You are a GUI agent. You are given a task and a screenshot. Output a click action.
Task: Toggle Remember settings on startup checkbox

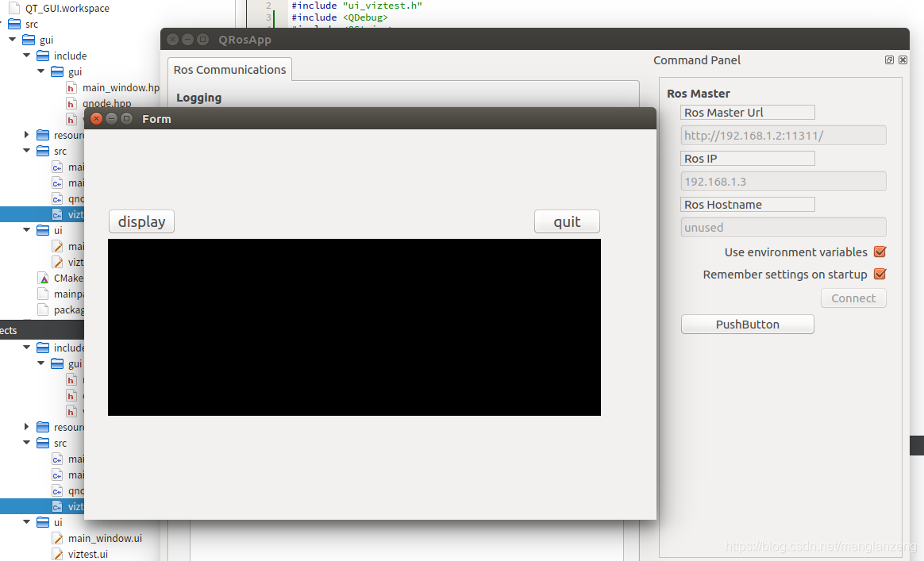tap(880, 274)
